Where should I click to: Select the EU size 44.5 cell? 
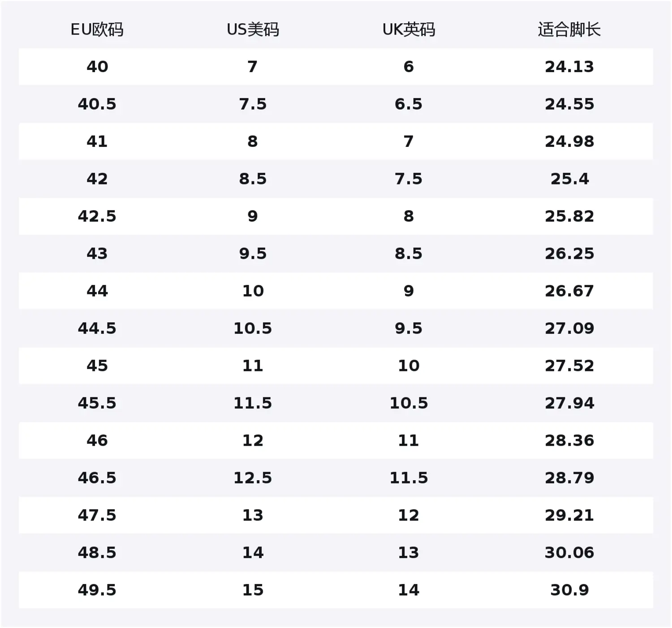pyautogui.click(x=97, y=328)
